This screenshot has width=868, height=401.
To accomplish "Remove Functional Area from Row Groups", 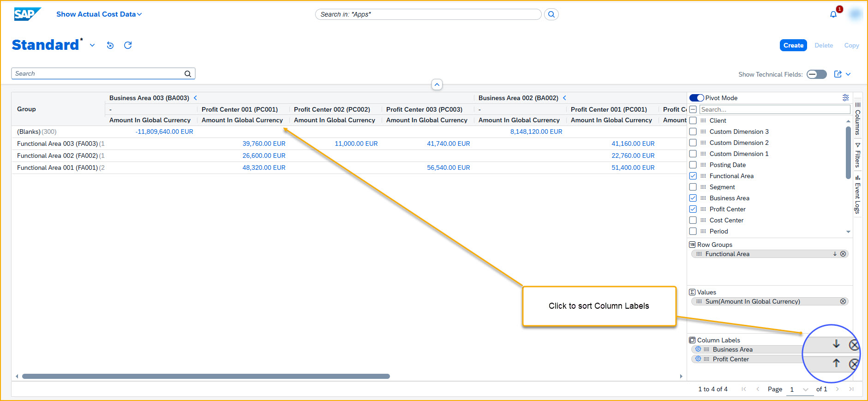I will click(x=843, y=254).
